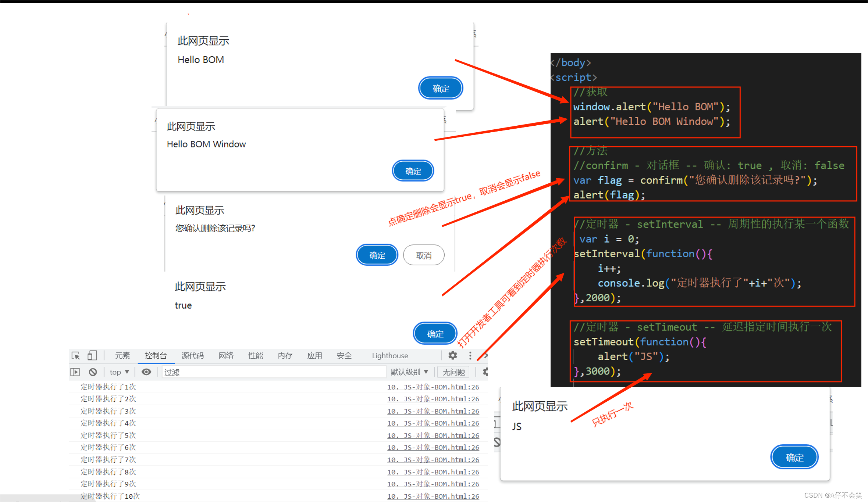
Task: Click 确定 in the Hello BOM dialog
Action: click(440, 88)
